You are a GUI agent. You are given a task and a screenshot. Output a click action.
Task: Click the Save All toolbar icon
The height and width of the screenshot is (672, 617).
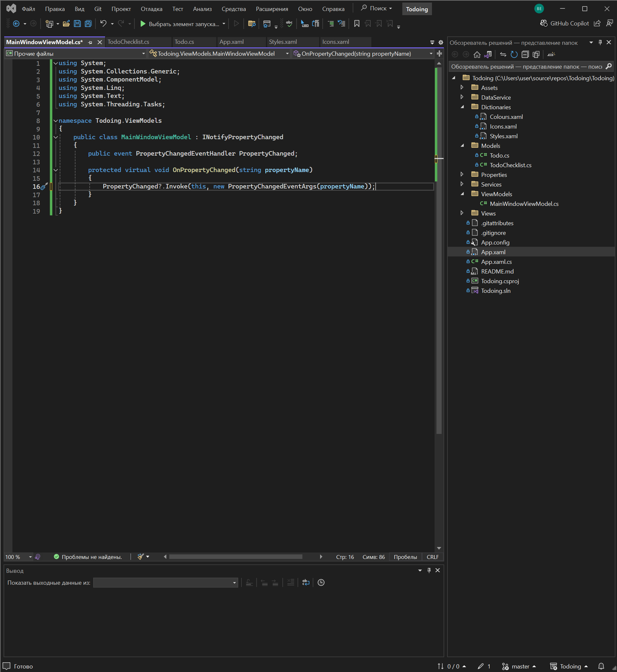pos(88,24)
